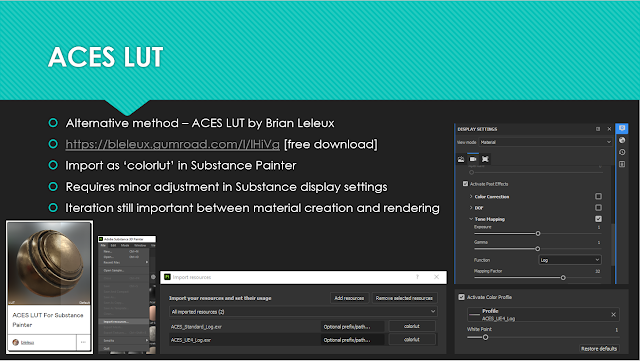Choose Quit in the File menu
Image resolution: width=640 pixels, height=361 pixels.
125,348
